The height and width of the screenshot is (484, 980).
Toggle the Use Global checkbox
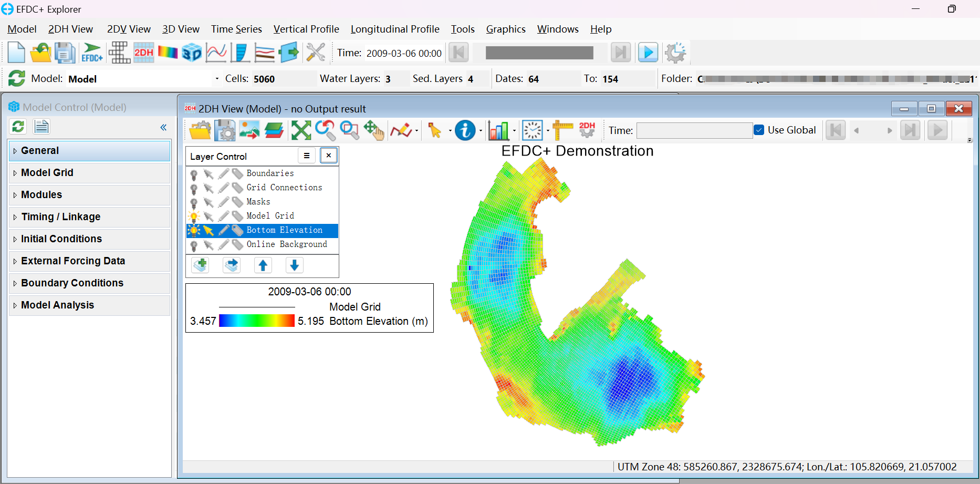coord(759,130)
